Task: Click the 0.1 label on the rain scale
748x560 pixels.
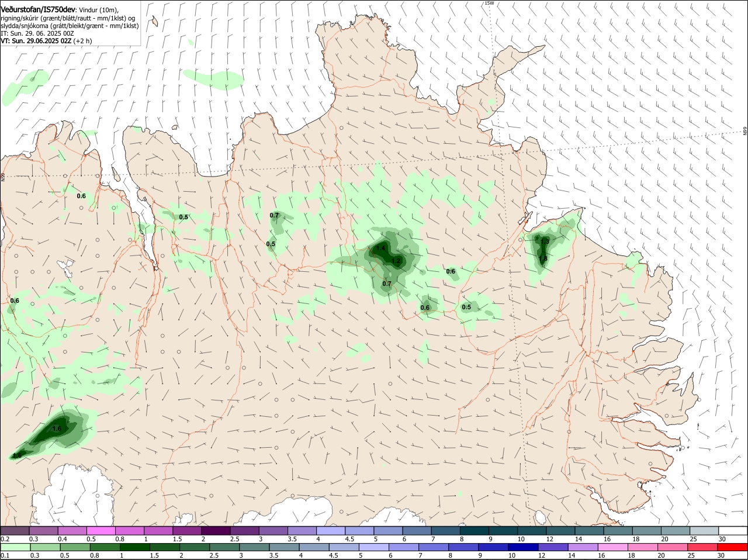Action: pos(5,555)
